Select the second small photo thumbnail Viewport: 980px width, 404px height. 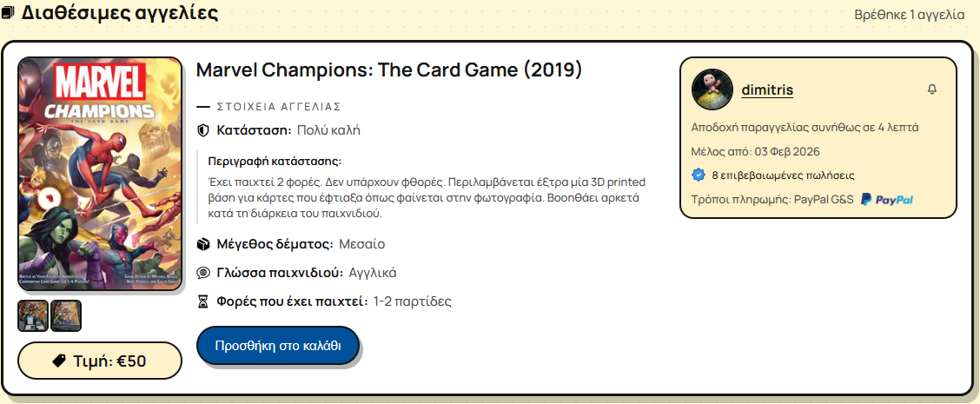[x=66, y=315]
